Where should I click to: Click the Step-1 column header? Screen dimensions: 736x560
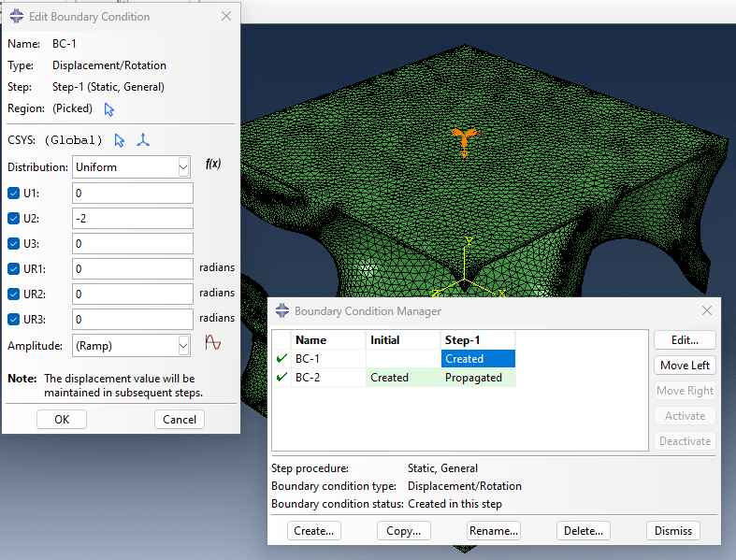click(478, 340)
